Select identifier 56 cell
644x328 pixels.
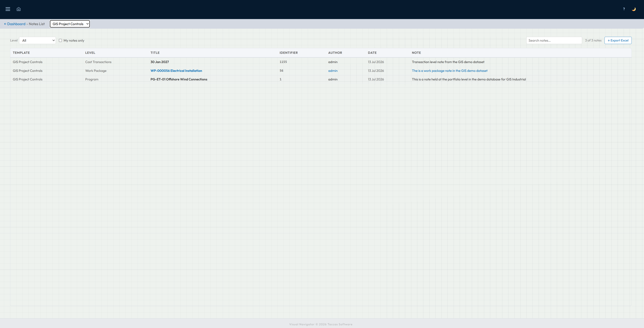pyautogui.click(x=281, y=71)
